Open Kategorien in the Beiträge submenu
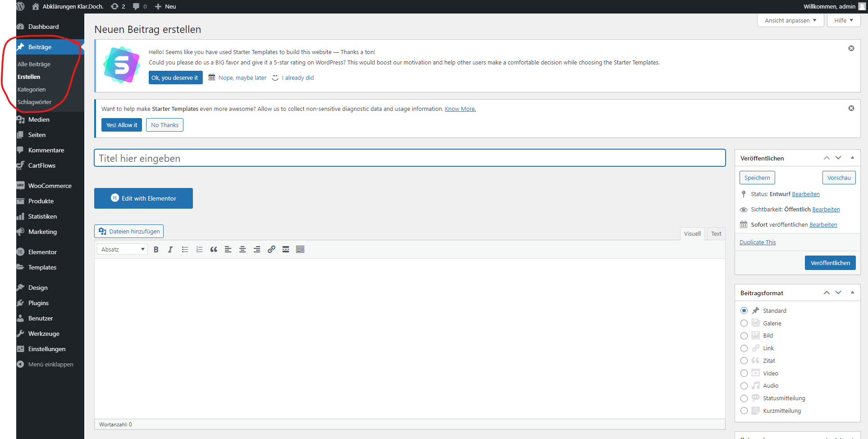This screenshot has height=439, width=868. 32,89
